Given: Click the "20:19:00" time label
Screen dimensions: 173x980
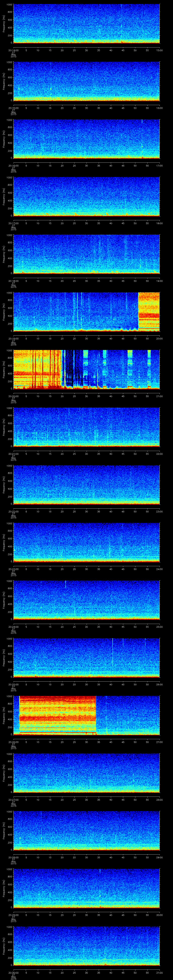Looking at the screenshot, I should [13, 339].
